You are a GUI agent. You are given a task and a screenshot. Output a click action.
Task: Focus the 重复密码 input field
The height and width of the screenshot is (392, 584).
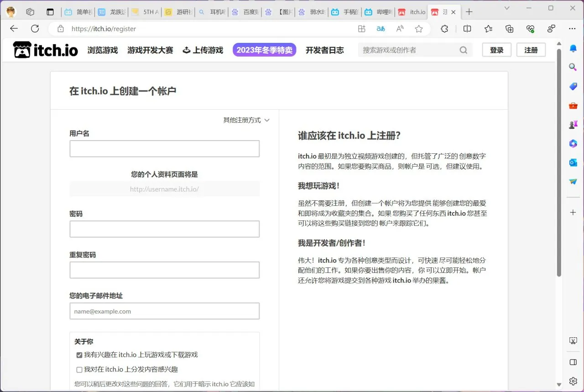coord(165,270)
